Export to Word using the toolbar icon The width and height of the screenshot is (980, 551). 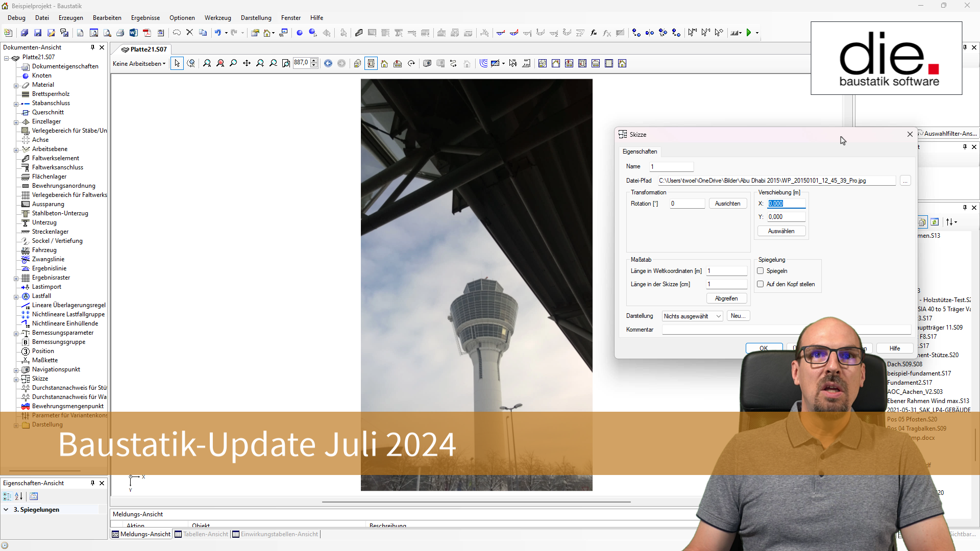click(133, 33)
